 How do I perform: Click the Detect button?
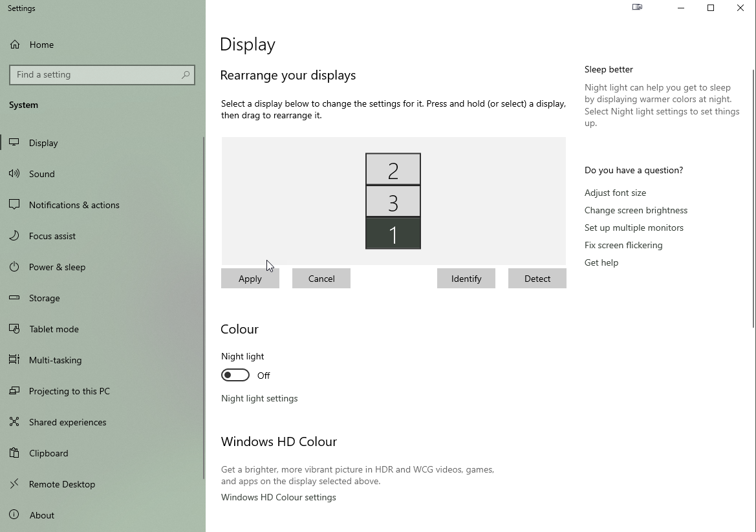point(537,279)
